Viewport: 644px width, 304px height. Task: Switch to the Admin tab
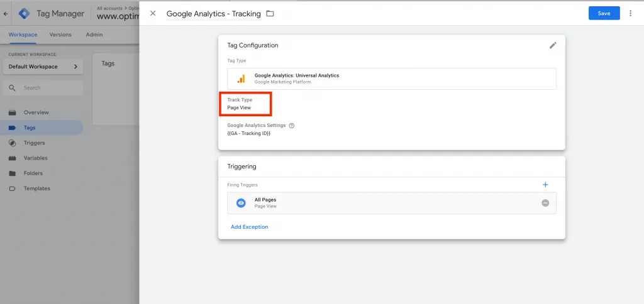click(x=94, y=35)
